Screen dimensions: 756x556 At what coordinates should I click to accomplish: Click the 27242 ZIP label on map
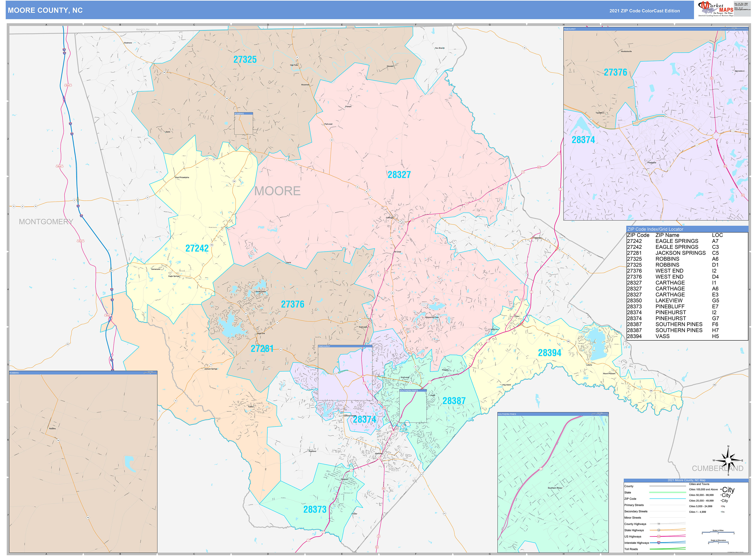coord(197,248)
